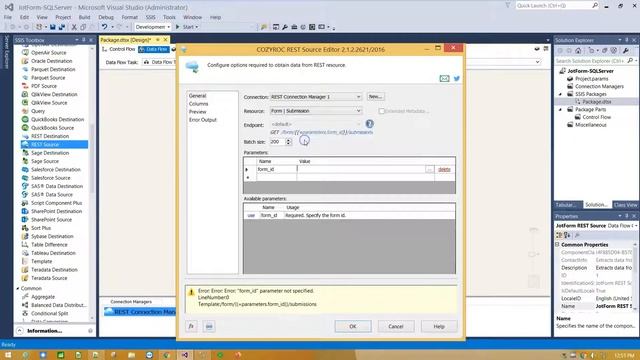This screenshot has height=360, width=640.
Task: Click New... next to Connection
Action: coord(375,97)
